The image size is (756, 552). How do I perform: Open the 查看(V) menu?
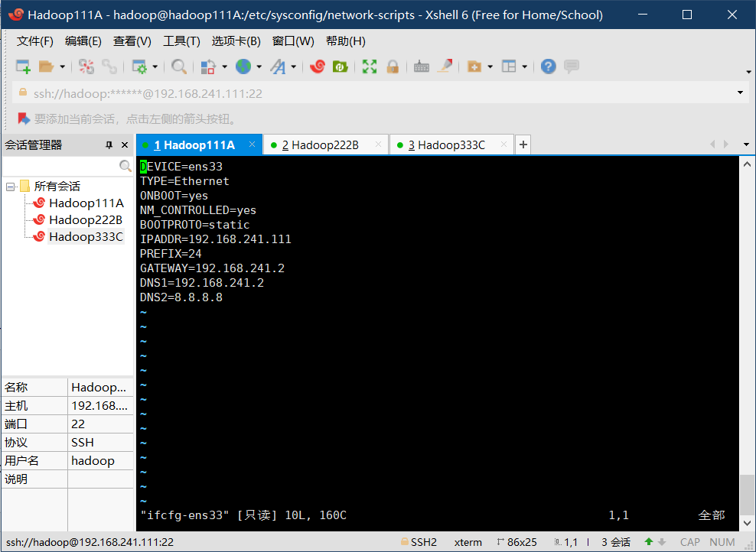pos(132,41)
